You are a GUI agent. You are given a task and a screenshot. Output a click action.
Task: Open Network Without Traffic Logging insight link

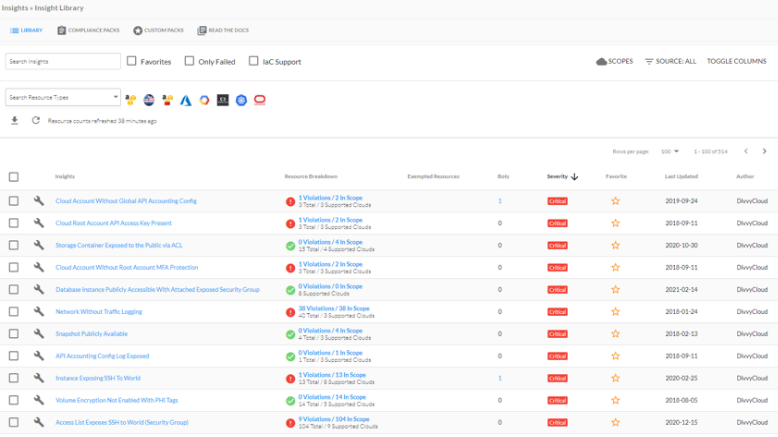(x=99, y=312)
